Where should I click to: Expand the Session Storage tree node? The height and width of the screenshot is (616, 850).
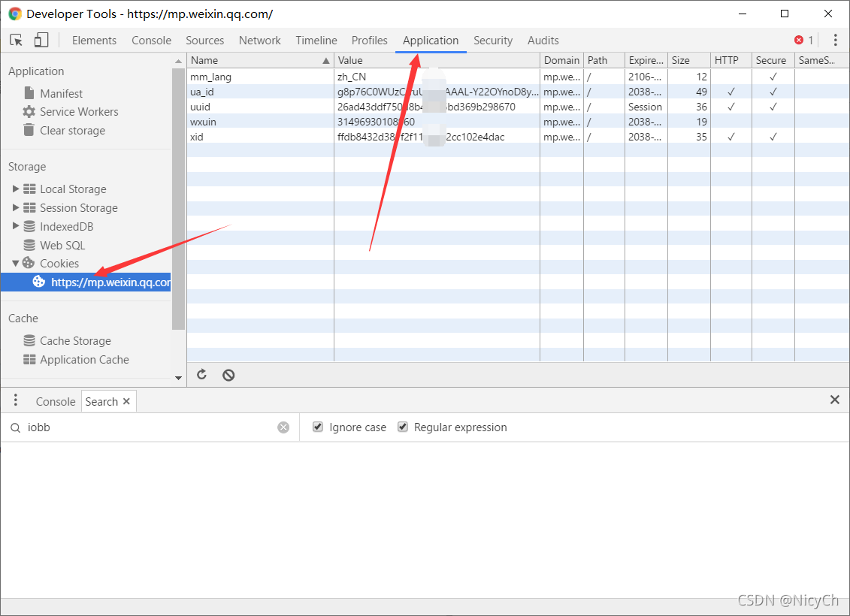pos(16,207)
